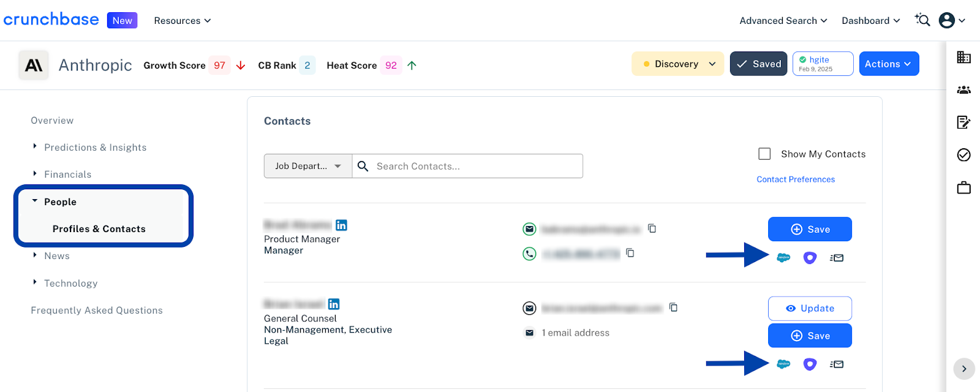980x392 pixels.
Task: Save the Product Manager contact
Action: (810, 229)
